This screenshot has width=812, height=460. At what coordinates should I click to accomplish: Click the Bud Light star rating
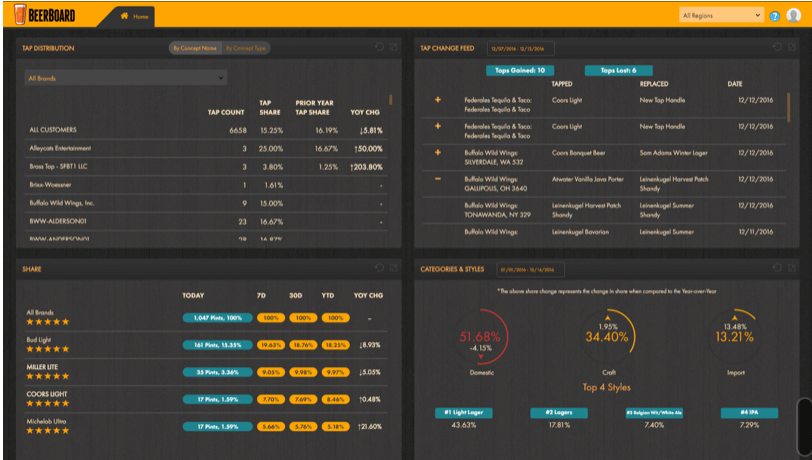[x=48, y=349]
